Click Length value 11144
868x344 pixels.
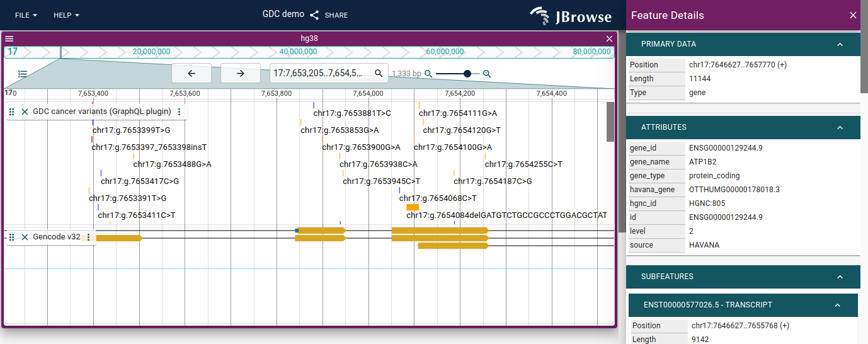pos(699,79)
